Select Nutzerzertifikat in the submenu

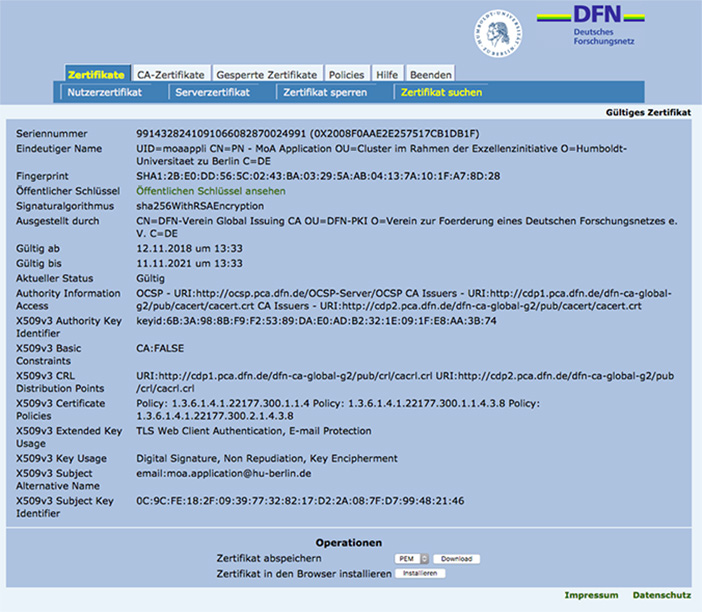104,92
